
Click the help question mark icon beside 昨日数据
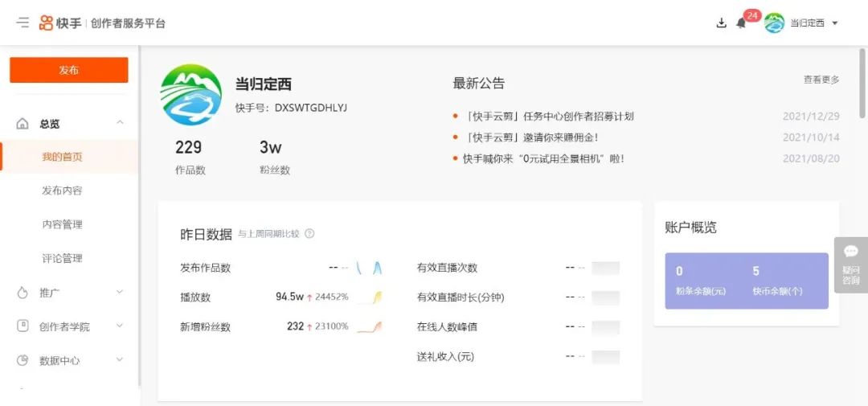[309, 234]
